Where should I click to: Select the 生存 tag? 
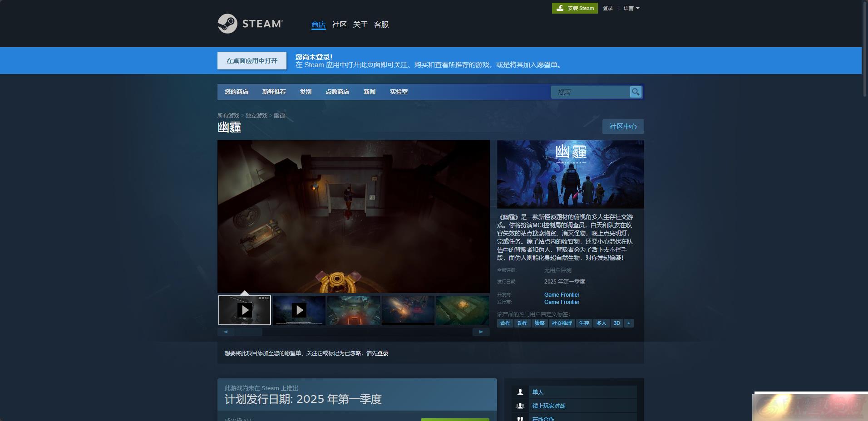pos(584,323)
